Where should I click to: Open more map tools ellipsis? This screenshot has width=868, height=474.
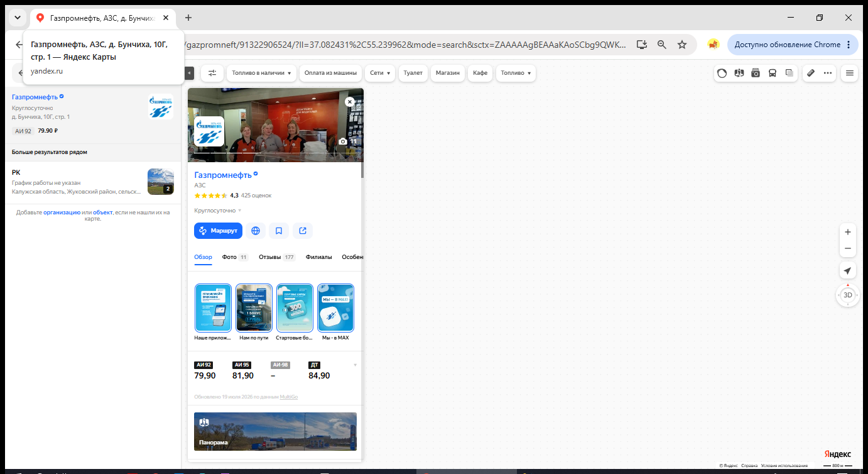coord(828,73)
